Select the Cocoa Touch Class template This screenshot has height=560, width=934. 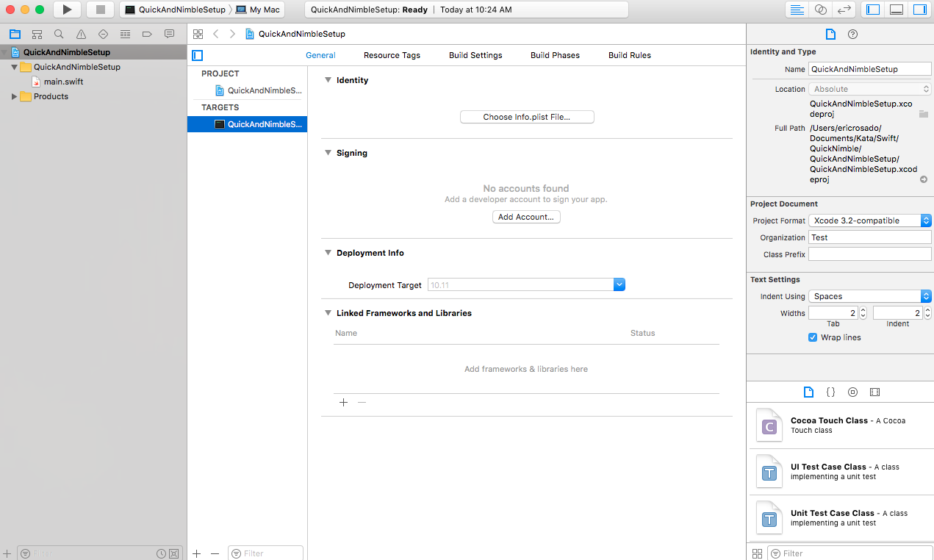pyautogui.click(x=840, y=426)
